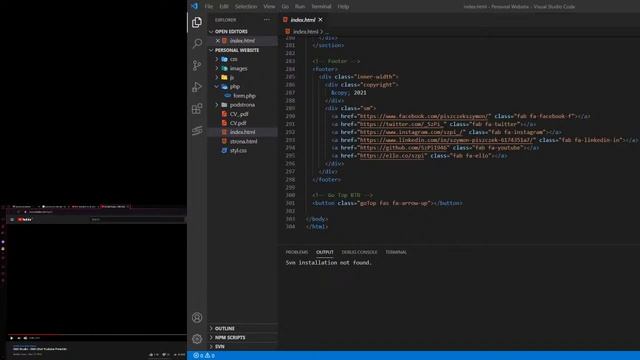Open the Help menu
Screen dimensions: 640x360
343,7
